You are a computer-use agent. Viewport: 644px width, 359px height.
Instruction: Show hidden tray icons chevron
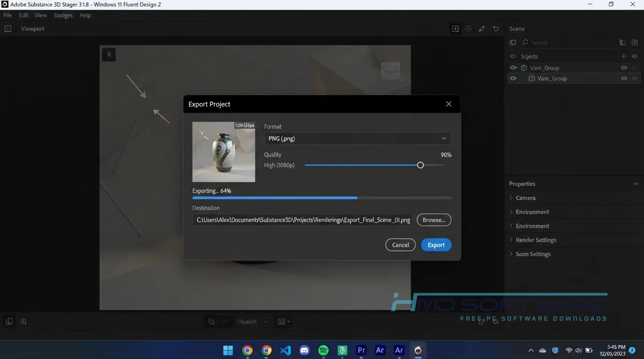tap(531, 351)
